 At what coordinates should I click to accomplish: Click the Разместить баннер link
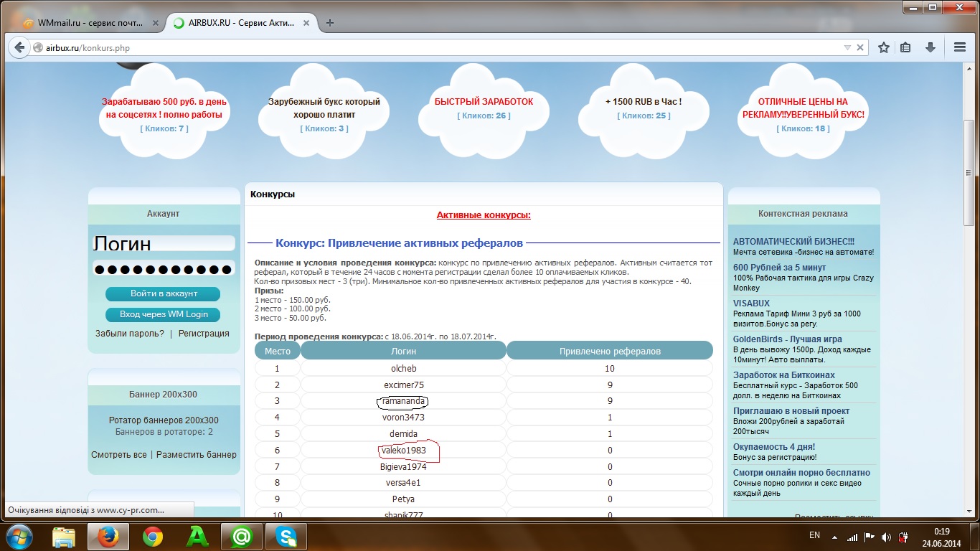197,455
